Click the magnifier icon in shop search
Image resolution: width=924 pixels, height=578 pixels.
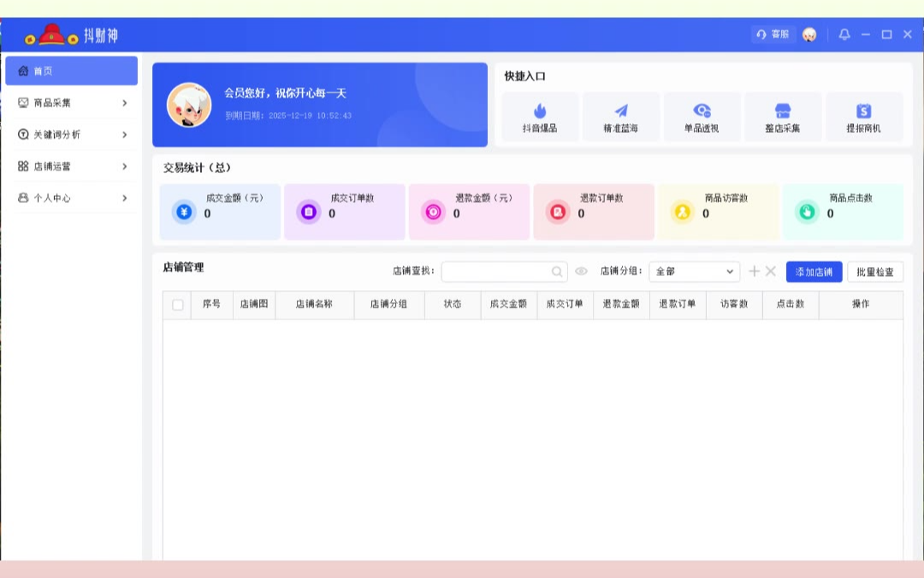(x=557, y=271)
